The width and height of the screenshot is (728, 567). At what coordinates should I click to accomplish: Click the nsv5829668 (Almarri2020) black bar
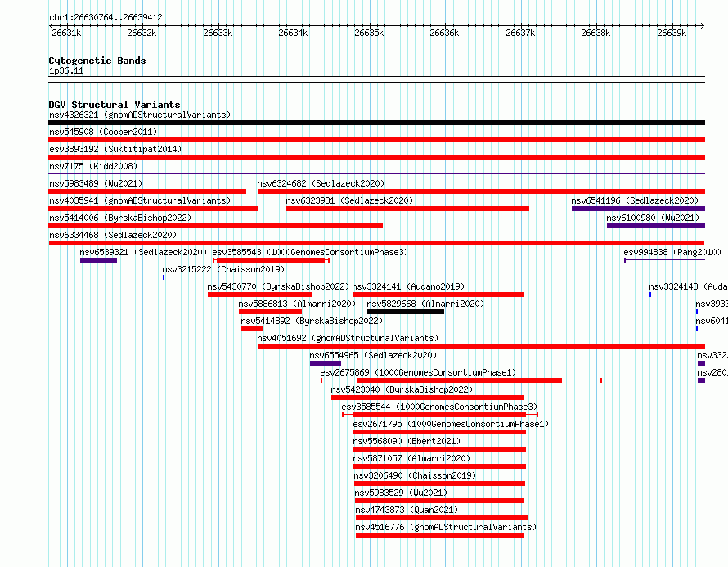406,312
